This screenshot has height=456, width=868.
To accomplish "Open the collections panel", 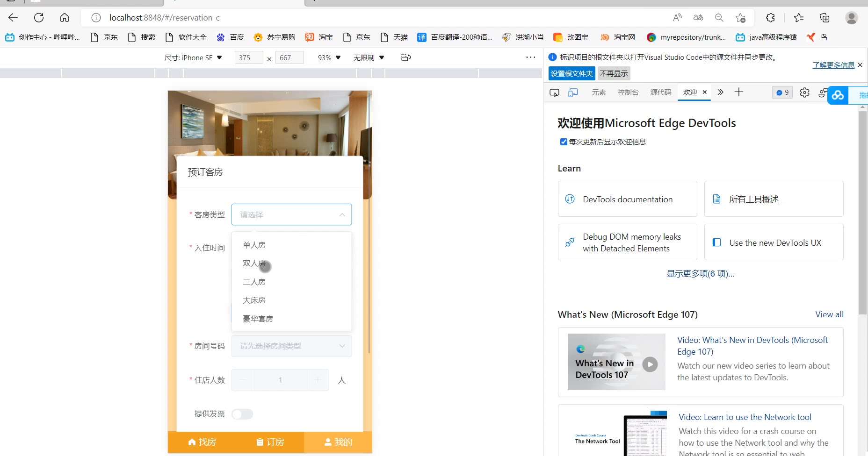I will [825, 18].
